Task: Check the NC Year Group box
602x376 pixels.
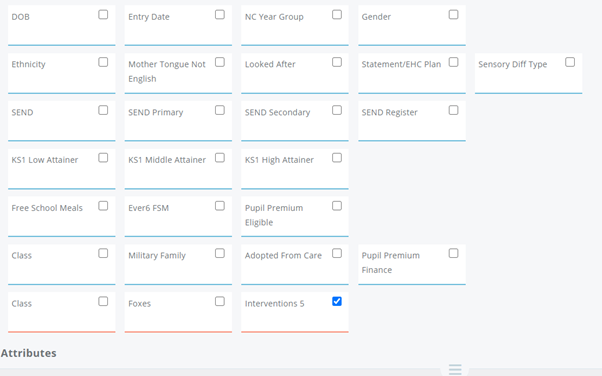Action: pyautogui.click(x=337, y=15)
